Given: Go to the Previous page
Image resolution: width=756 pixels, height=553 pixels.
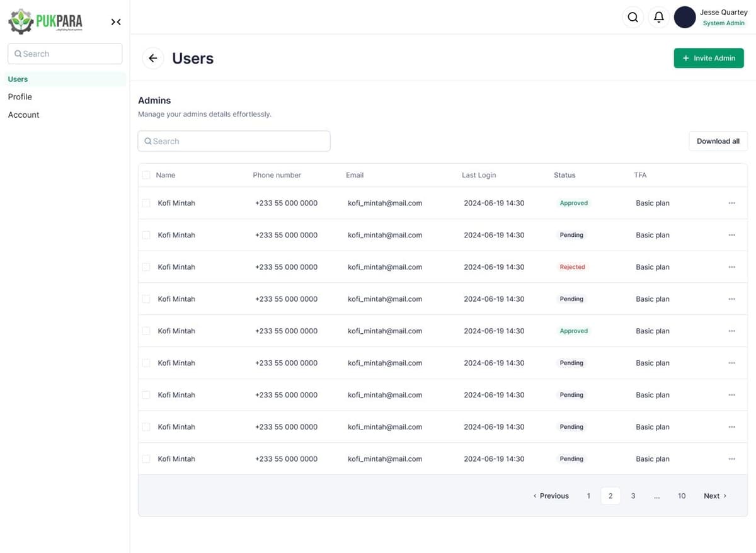Looking at the screenshot, I should point(551,496).
